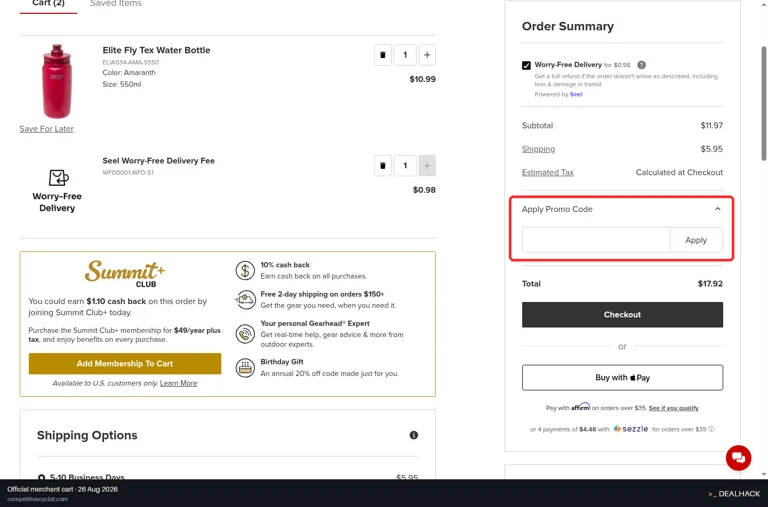The image size is (768, 507).
Task: Click the Sezzle logo
Action: (631, 429)
